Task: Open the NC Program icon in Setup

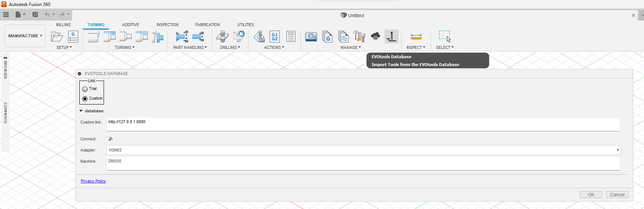Action: click(73, 37)
